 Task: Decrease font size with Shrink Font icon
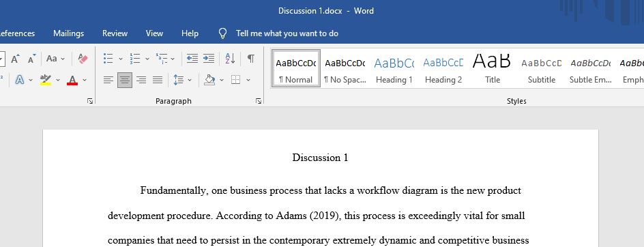[31, 59]
